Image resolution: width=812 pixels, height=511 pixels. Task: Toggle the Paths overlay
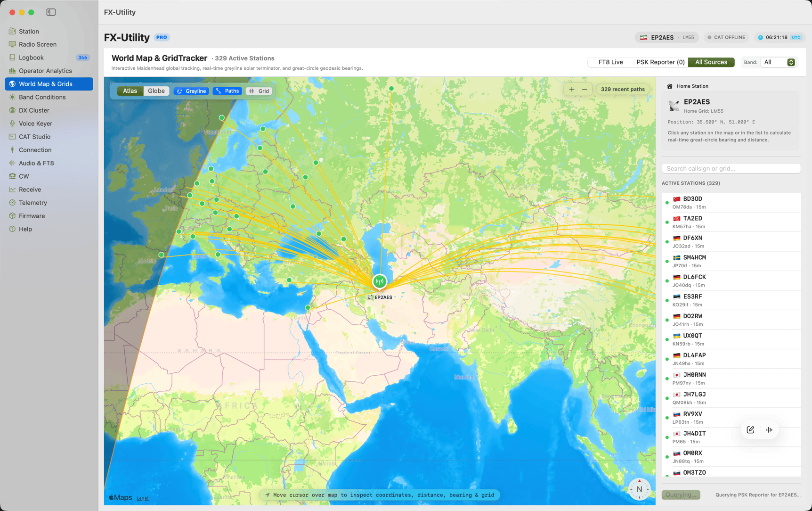click(227, 91)
